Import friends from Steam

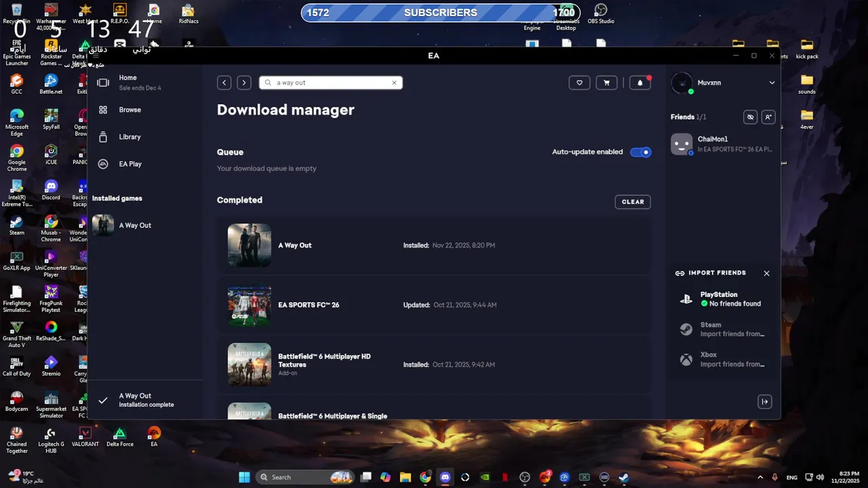coord(723,329)
